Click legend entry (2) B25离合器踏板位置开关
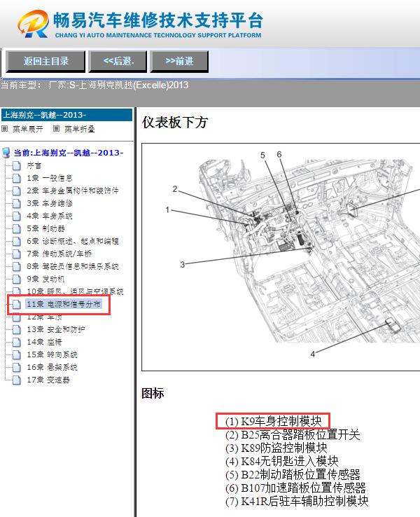The width and height of the screenshot is (420, 517). pyautogui.click(x=293, y=434)
